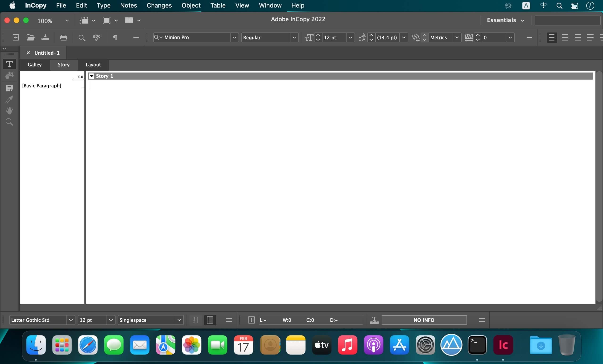Open the Notes menu
Viewport: 603px width, 364px height.
click(x=128, y=5)
